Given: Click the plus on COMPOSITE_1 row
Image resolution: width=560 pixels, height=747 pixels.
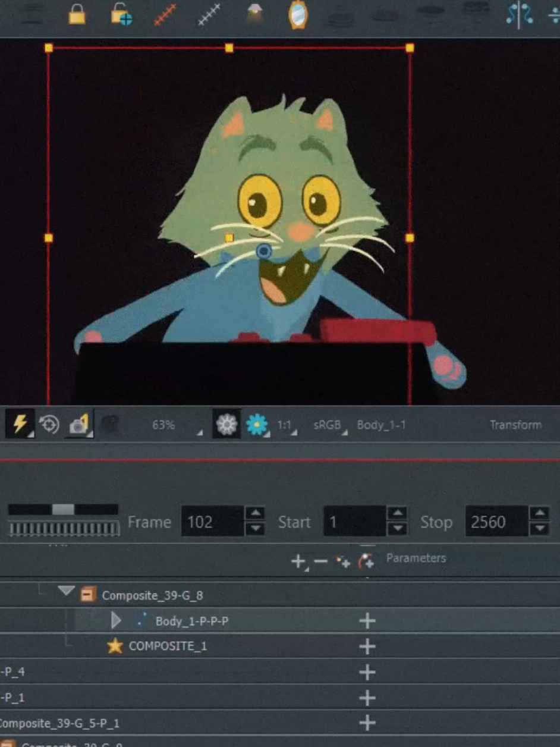Looking at the screenshot, I should [367, 646].
